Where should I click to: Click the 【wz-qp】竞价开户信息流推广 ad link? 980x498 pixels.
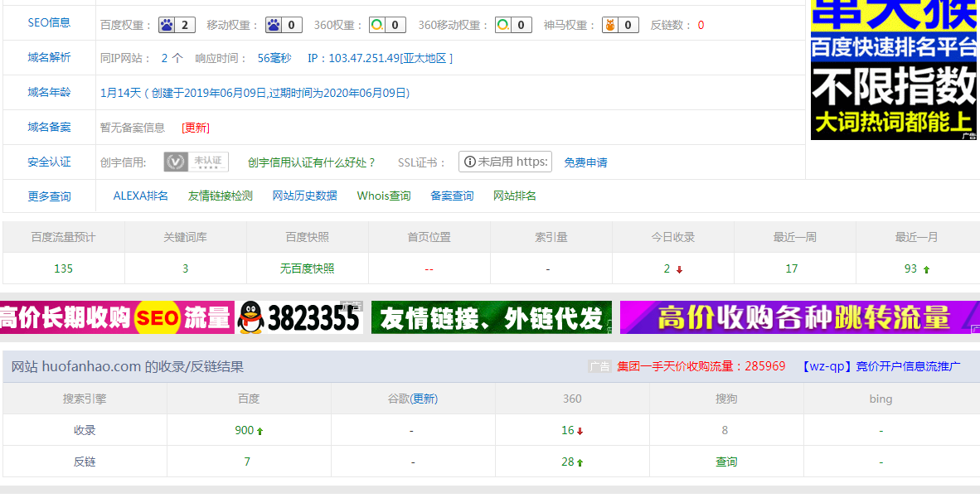click(880, 366)
